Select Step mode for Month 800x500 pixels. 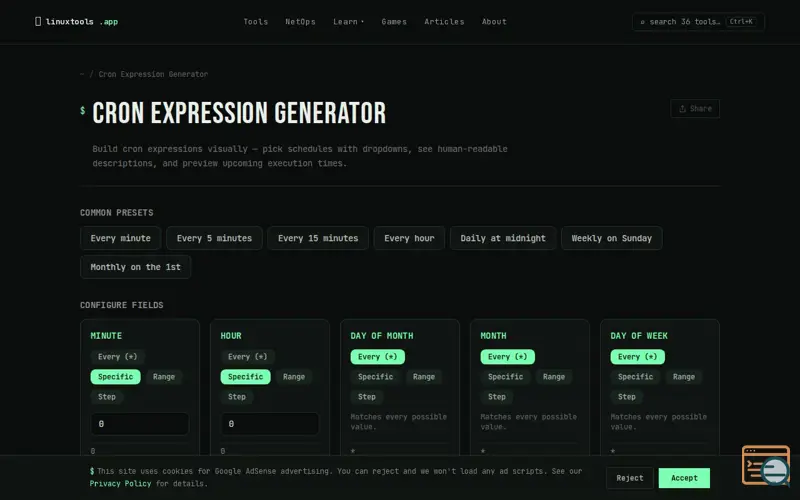point(497,396)
